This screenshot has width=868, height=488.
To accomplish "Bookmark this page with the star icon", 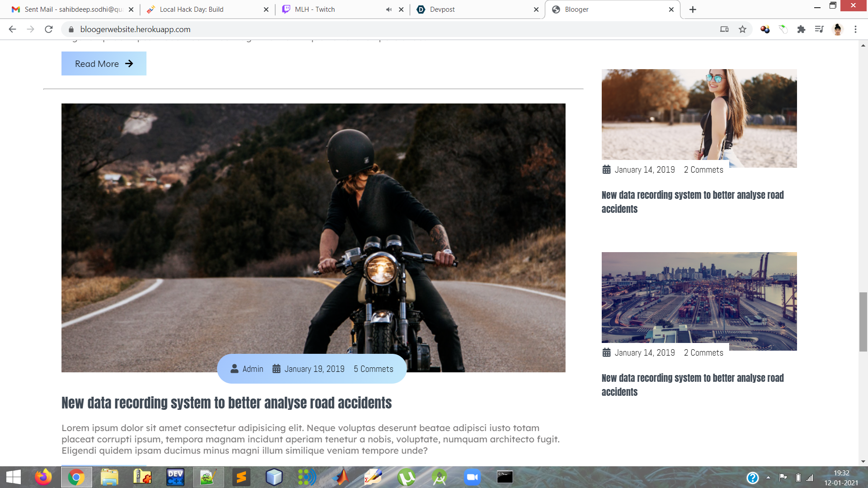I will (x=742, y=29).
